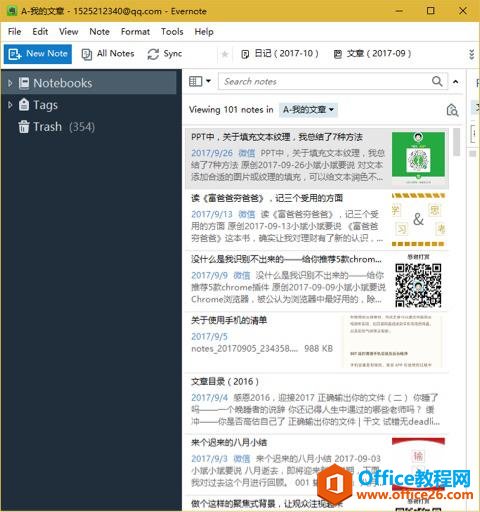Viewport: 480px width, 512px height.
Task: Open the File menu
Action: [x=15, y=32]
